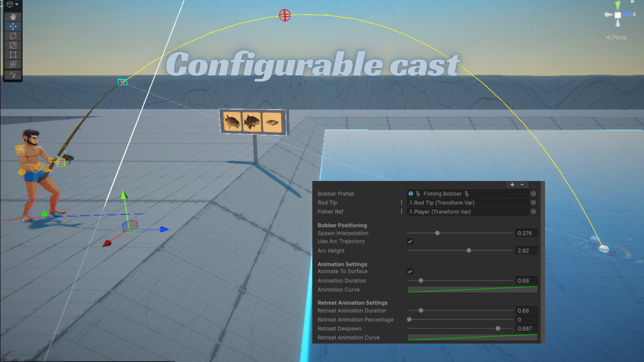Open the three-dot menu beside Fisher Ref

400,211
